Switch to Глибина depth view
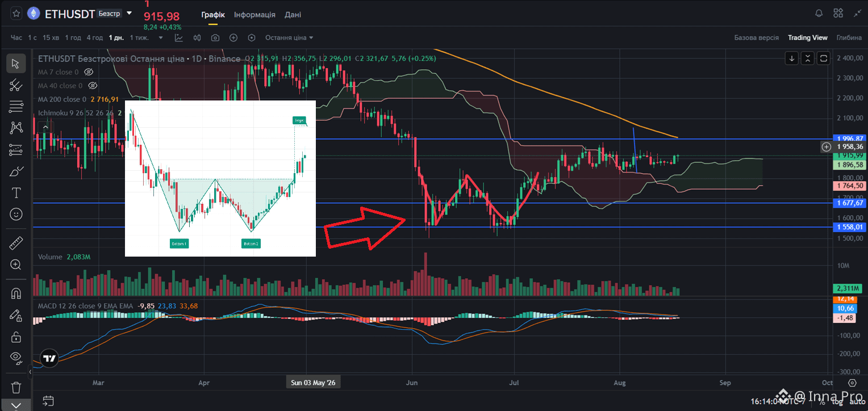868x411 pixels. point(849,37)
